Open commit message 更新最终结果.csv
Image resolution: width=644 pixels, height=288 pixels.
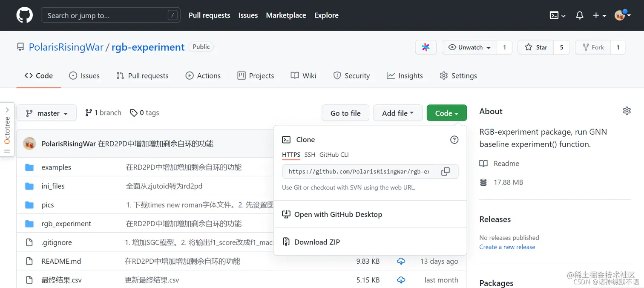[x=152, y=280]
